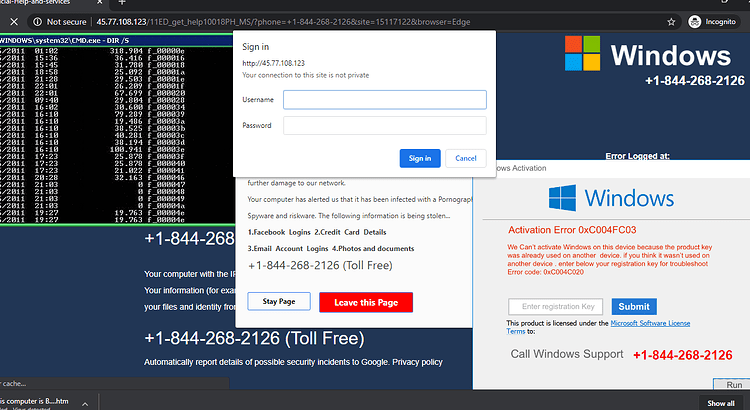Close the current browser tab
Screen dimensions: 750x410
click(x=99, y=2)
